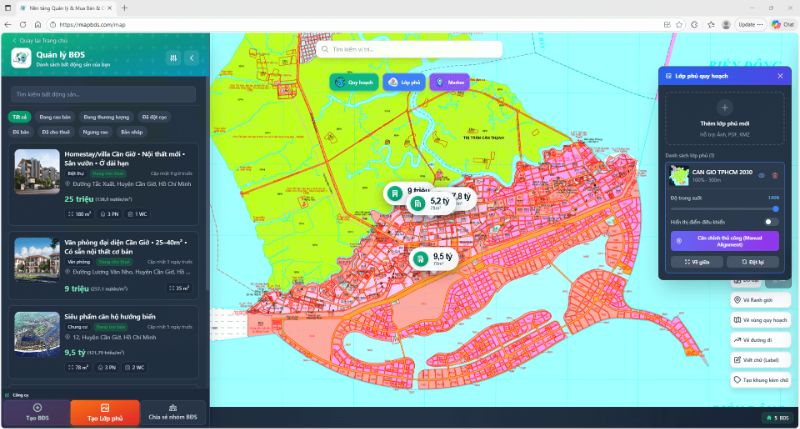
Task: Click the Tạo Lớp phủ button
Action: [x=104, y=415]
